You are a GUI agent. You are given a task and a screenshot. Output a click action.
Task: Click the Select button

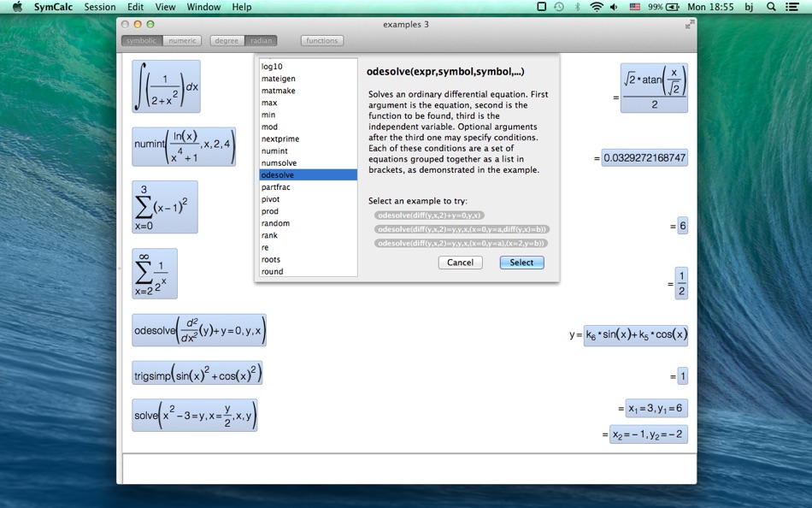pyautogui.click(x=521, y=263)
